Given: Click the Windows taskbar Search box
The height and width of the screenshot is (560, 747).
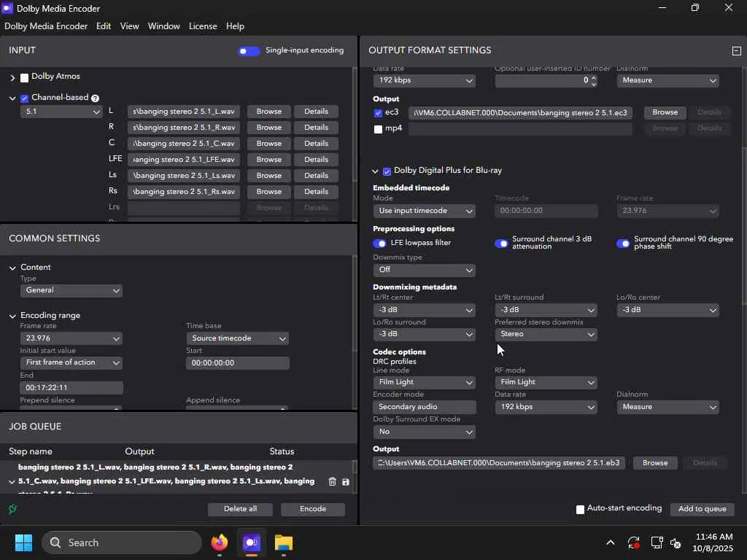Looking at the screenshot, I should point(122,542).
